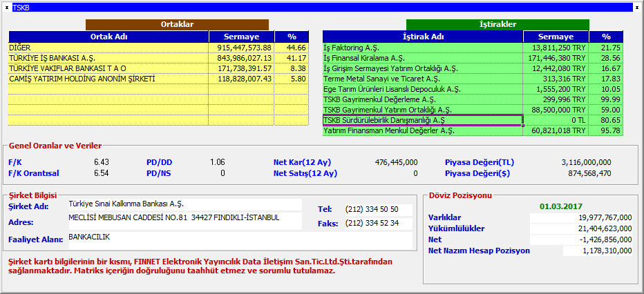Click the Piyasa Değeri(TL) value 3,116,000,000
This screenshot has width=644, height=294.
coord(586,162)
